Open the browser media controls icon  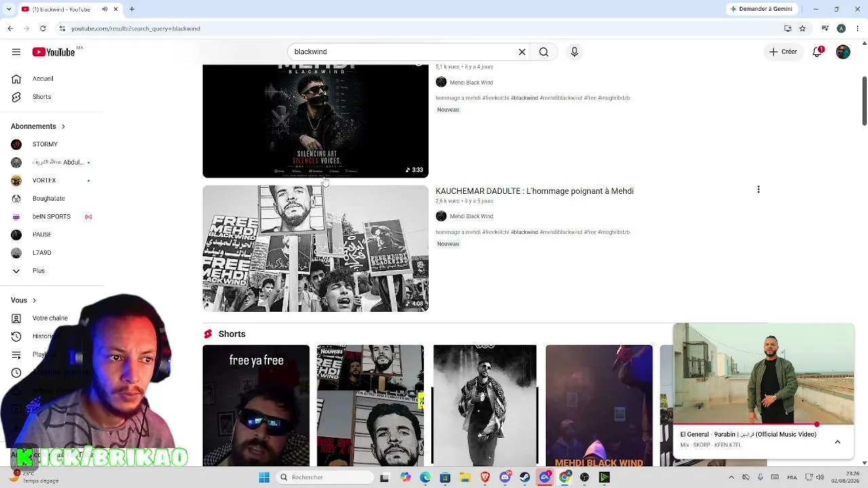point(825,28)
